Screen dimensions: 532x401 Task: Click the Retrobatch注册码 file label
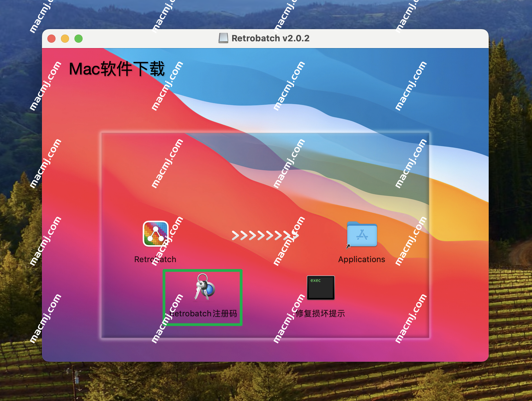pos(203,314)
